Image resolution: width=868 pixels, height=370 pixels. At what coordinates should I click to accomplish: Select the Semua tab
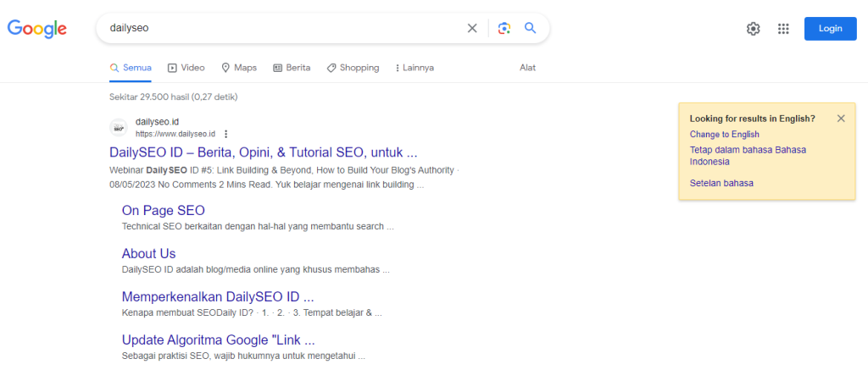pyautogui.click(x=131, y=68)
